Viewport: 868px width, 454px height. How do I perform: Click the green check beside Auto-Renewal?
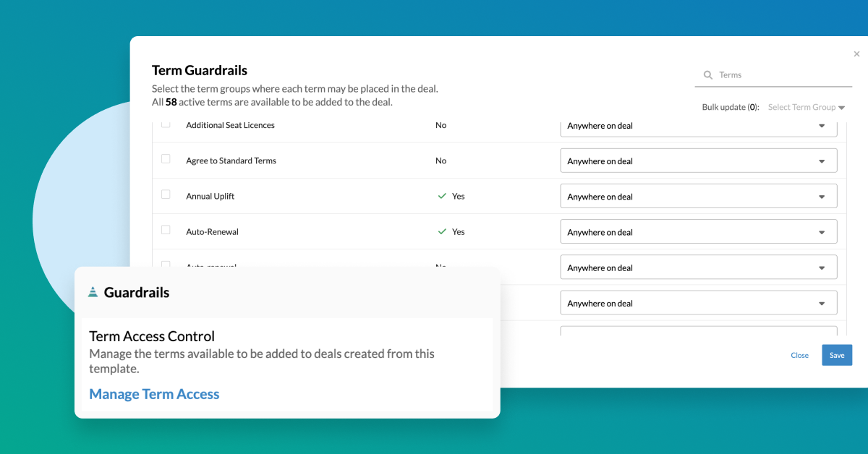click(x=442, y=231)
